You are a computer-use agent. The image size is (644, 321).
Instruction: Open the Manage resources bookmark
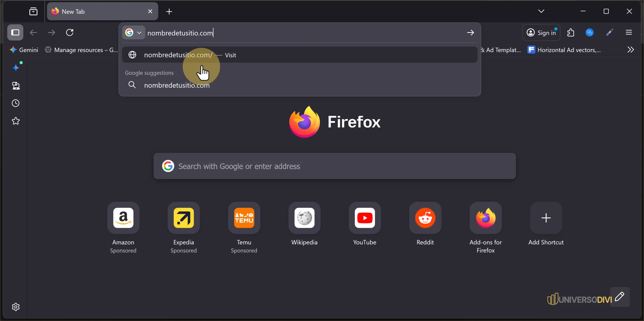(81, 50)
